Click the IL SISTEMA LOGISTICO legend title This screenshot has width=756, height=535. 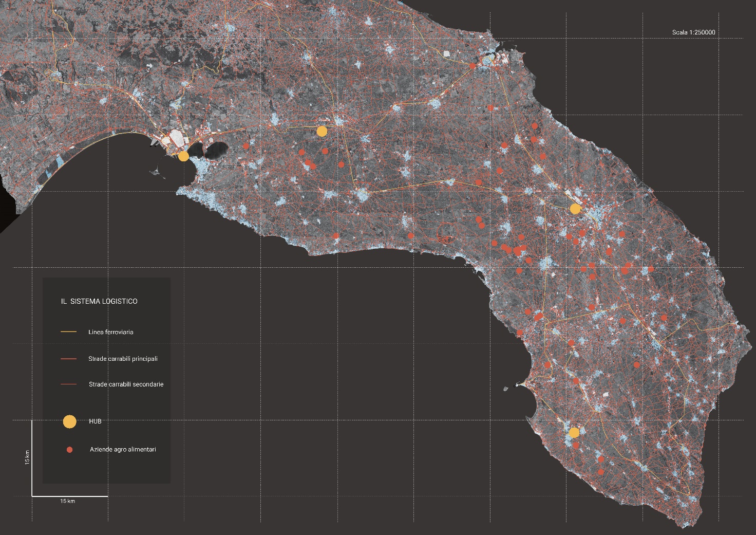click(99, 301)
